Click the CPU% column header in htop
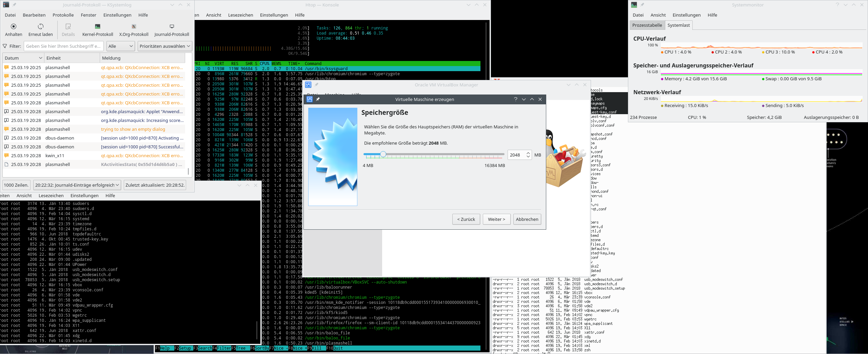The height and width of the screenshot is (354, 868). 264,64
